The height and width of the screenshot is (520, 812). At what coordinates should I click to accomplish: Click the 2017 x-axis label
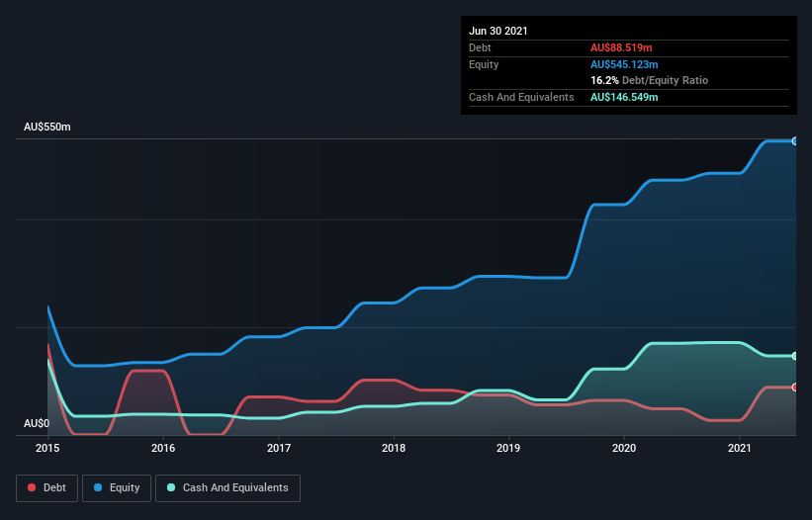coord(279,448)
